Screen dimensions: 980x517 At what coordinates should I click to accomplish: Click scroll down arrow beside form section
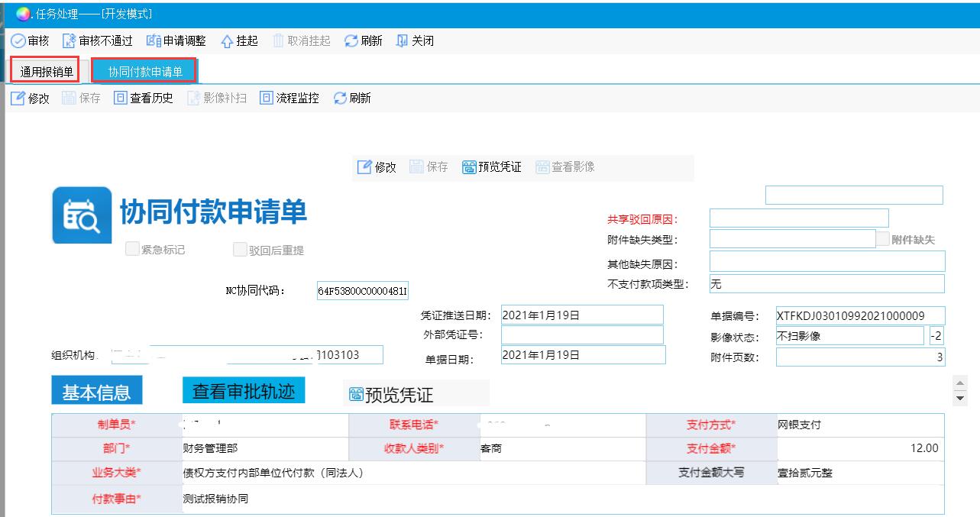960,398
